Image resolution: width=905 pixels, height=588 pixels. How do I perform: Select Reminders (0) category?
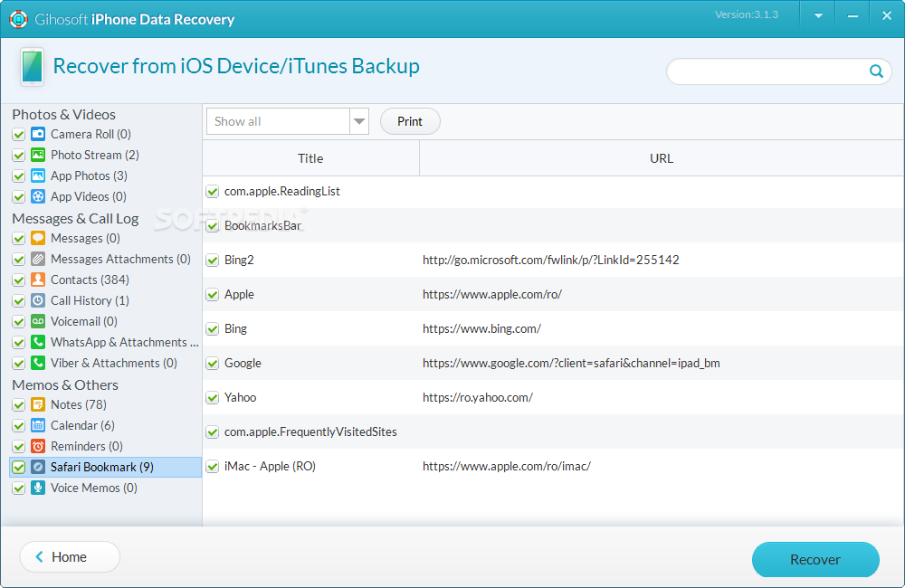pos(87,446)
